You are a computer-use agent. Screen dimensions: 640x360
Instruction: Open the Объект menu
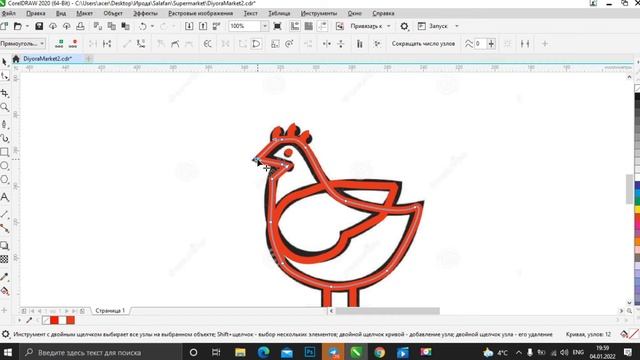[x=113, y=13]
